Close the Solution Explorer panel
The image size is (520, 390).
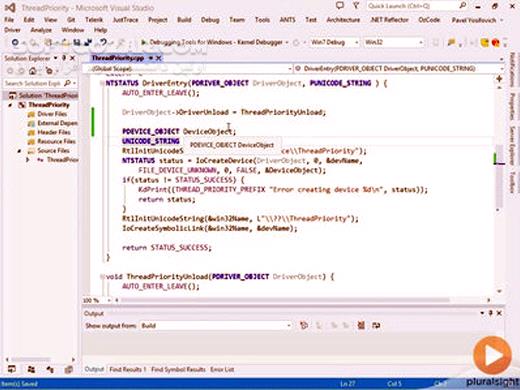pyautogui.click(x=72, y=58)
